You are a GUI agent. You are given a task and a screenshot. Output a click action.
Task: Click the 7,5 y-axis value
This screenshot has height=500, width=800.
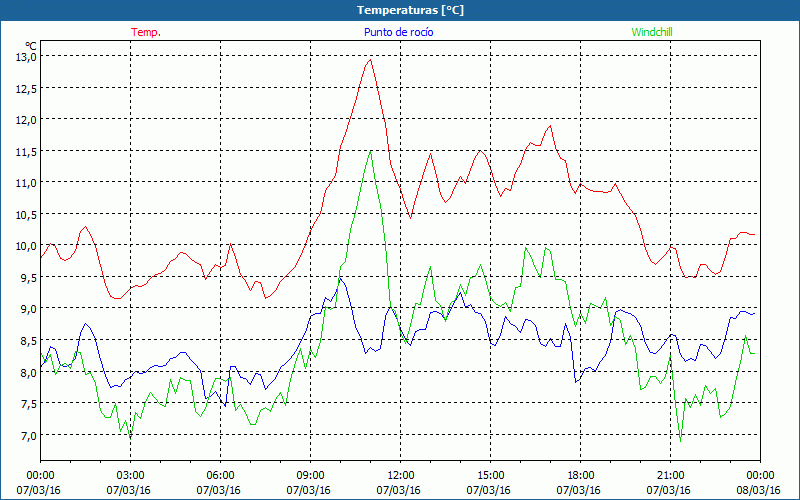(30, 404)
